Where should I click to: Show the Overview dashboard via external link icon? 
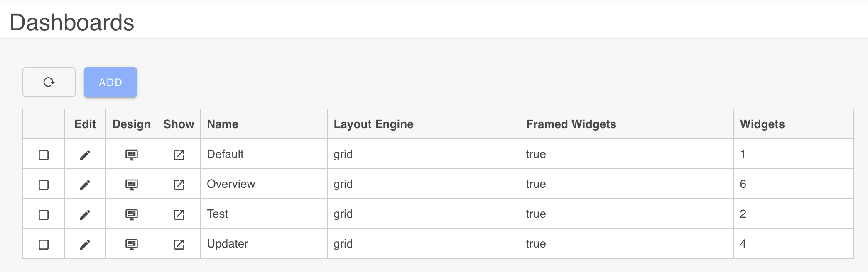179,184
